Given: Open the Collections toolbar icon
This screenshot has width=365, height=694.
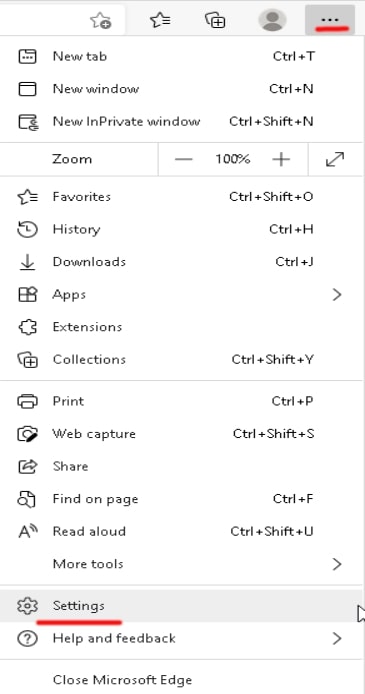Looking at the screenshot, I should coord(215,20).
